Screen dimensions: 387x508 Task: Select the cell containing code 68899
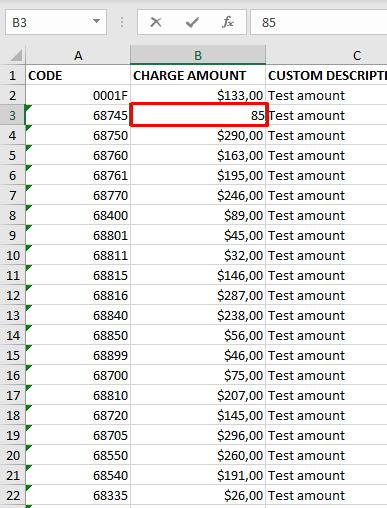pyautogui.click(x=78, y=355)
